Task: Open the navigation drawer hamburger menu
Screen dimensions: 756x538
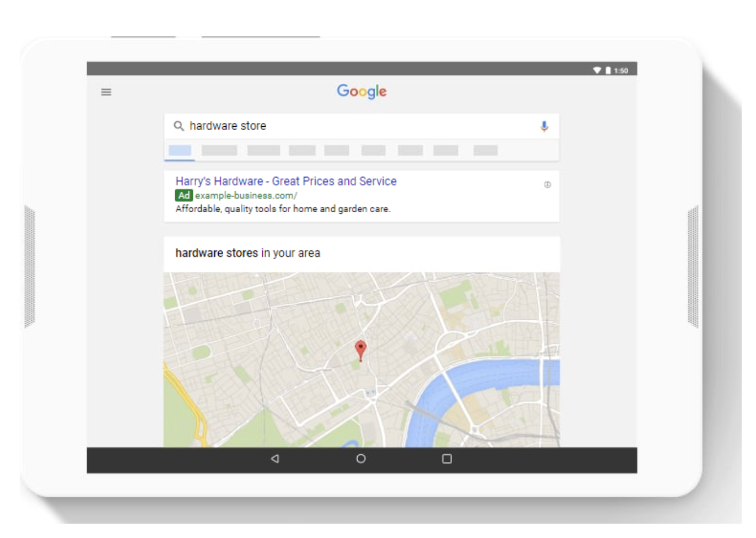Action: 106,92
